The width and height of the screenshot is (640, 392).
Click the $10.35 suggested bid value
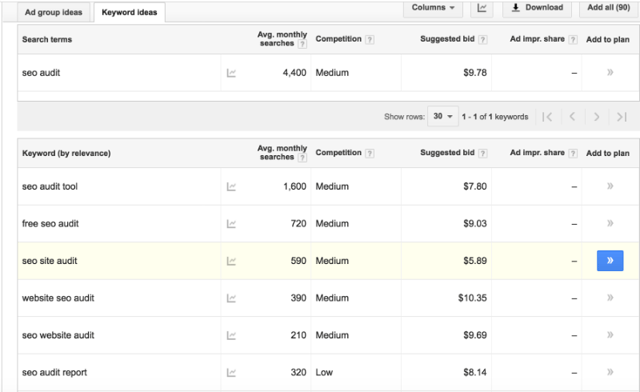(x=472, y=298)
